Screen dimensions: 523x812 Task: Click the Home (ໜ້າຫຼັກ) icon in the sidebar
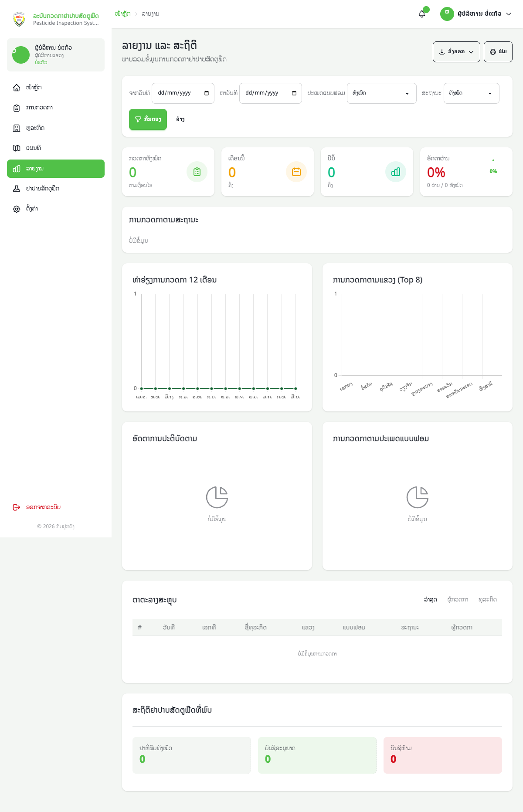tap(17, 88)
